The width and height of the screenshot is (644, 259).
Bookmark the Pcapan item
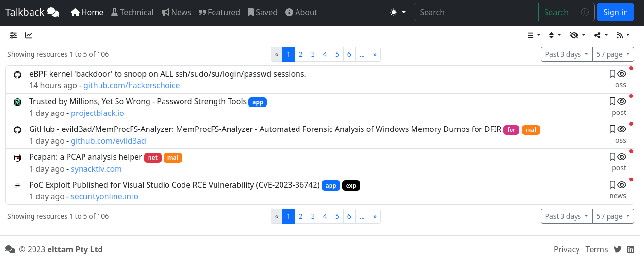(x=612, y=157)
